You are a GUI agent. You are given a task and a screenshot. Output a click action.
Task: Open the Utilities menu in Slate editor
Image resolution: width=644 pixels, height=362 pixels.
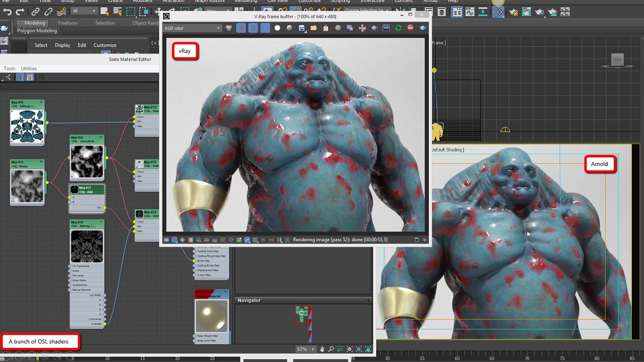click(29, 68)
